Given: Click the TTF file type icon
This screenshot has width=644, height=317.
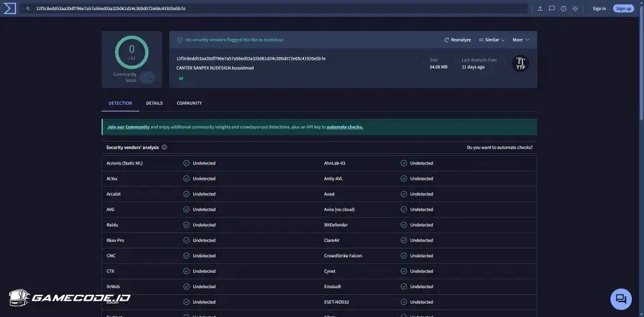Looking at the screenshot, I should pyautogui.click(x=520, y=63).
